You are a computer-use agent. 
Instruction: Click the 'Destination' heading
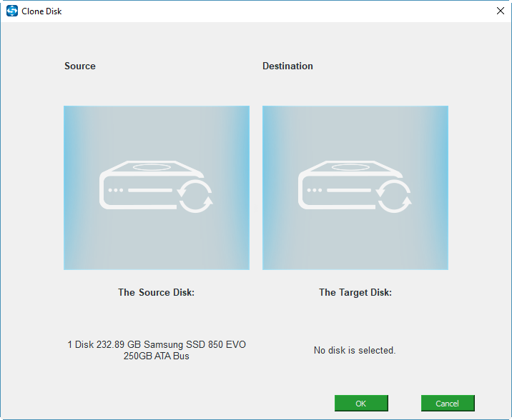pyautogui.click(x=287, y=66)
